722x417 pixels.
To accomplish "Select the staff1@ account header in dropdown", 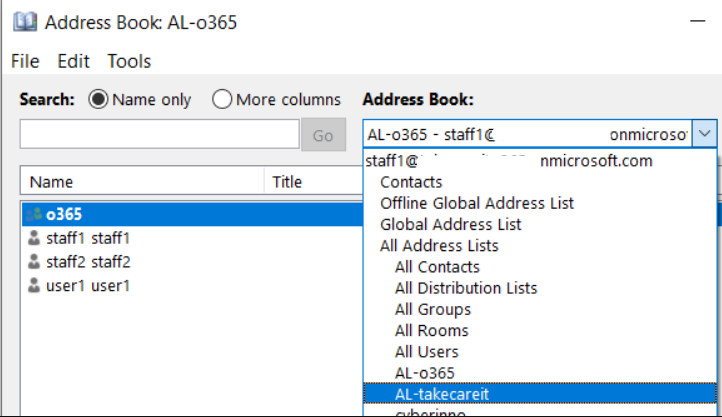I will point(540,161).
